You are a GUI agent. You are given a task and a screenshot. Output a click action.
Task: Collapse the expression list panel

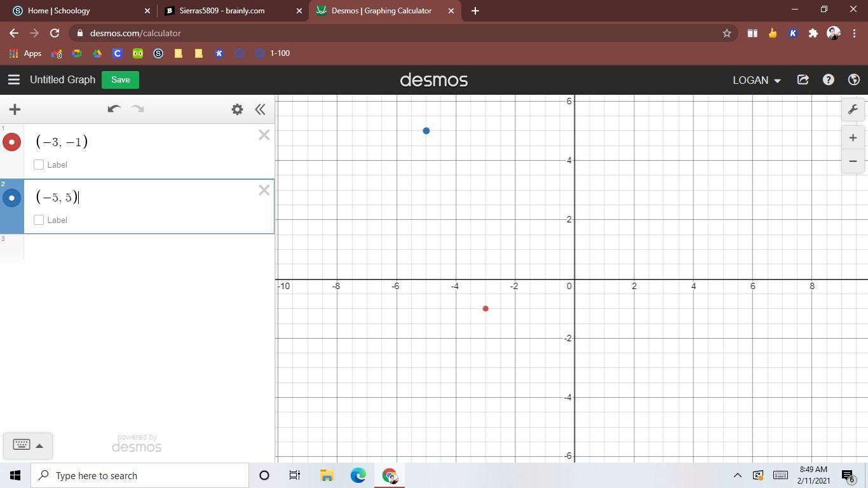pyautogui.click(x=260, y=109)
